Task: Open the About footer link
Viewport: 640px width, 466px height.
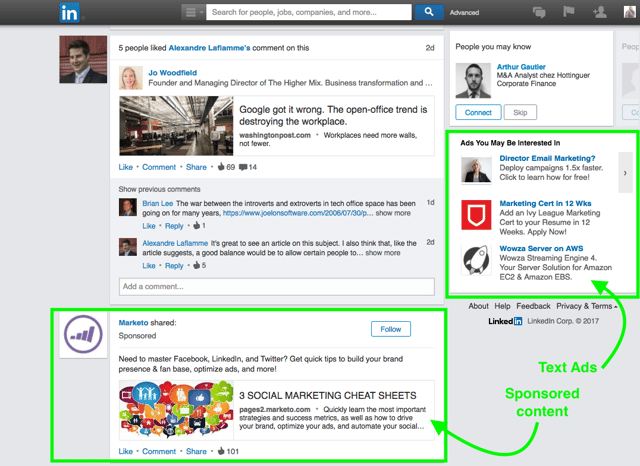Action: [x=478, y=306]
